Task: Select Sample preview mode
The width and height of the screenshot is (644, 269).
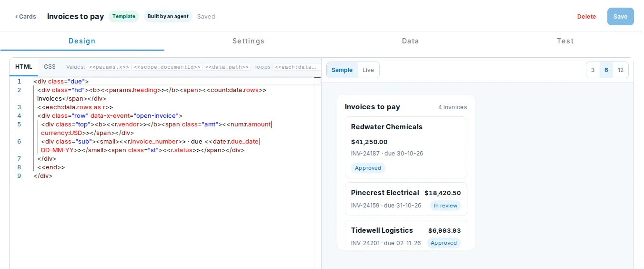Action: pyautogui.click(x=342, y=70)
